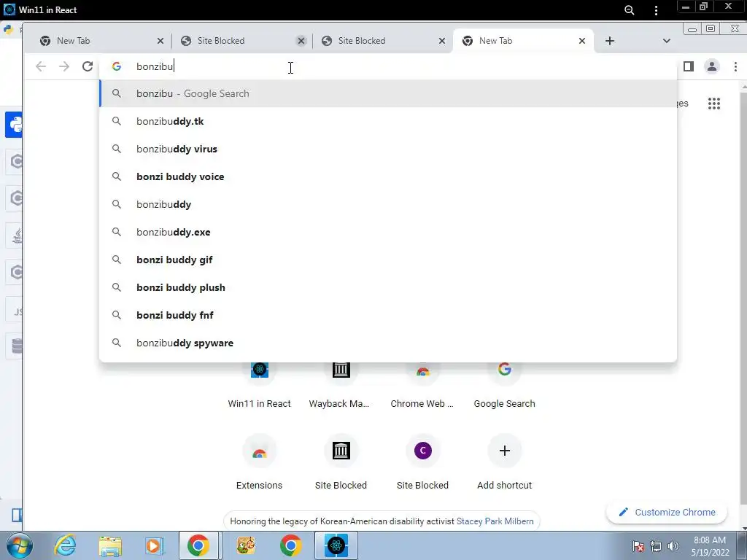Open the Extensions shortcut

click(x=259, y=462)
